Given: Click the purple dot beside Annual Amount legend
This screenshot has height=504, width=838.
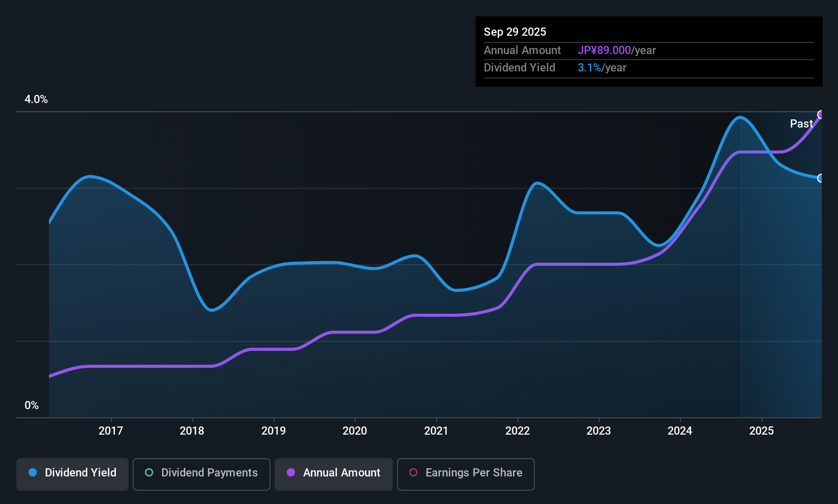Looking at the screenshot, I should (291, 472).
